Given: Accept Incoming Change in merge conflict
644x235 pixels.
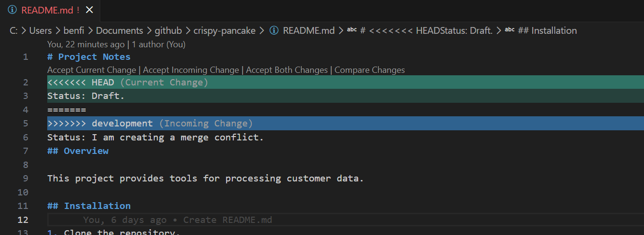Looking at the screenshot, I should coord(191,70).
